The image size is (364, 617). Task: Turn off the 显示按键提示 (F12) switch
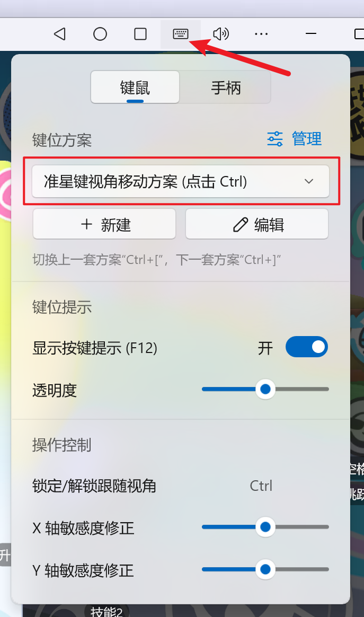(x=307, y=347)
